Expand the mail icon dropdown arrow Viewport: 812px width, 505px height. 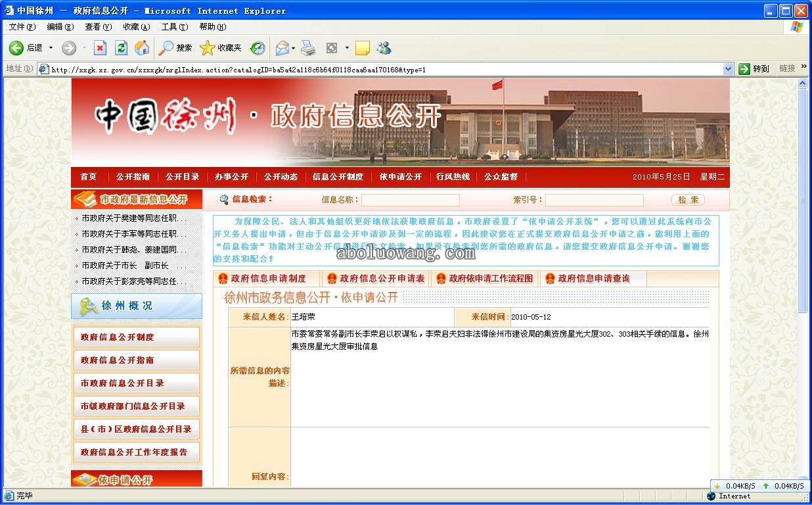pos(294,48)
